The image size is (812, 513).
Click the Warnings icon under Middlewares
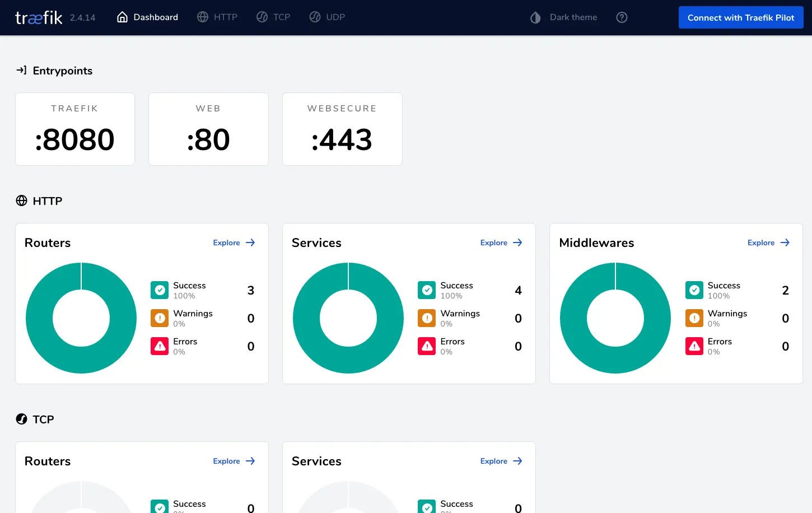pos(694,318)
